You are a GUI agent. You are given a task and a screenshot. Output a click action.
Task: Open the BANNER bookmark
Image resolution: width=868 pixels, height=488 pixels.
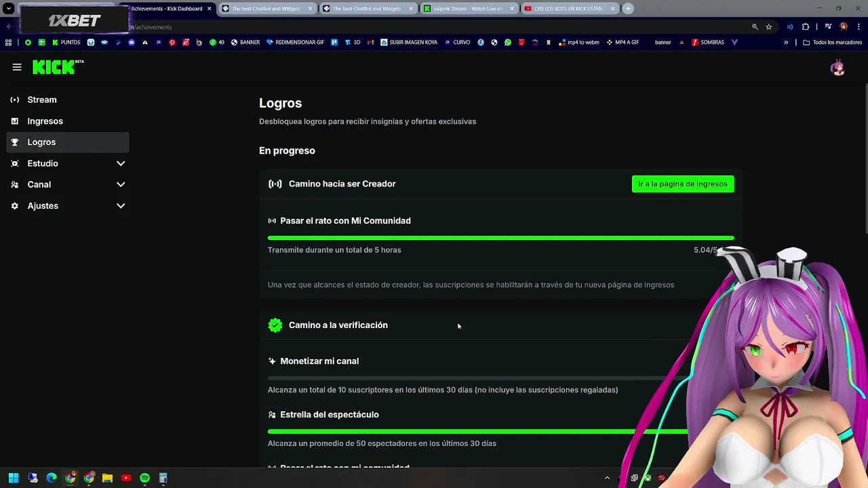pyautogui.click(x=245, y=42)
